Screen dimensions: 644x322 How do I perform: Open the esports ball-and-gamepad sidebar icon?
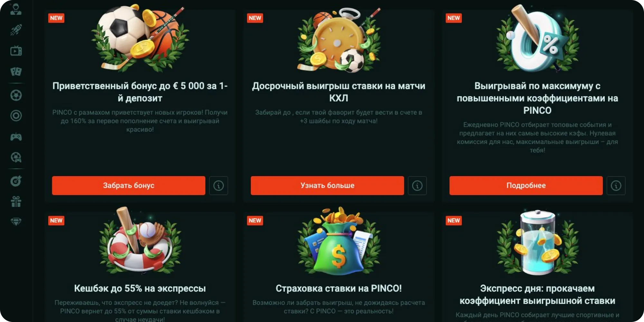[16, 157]
